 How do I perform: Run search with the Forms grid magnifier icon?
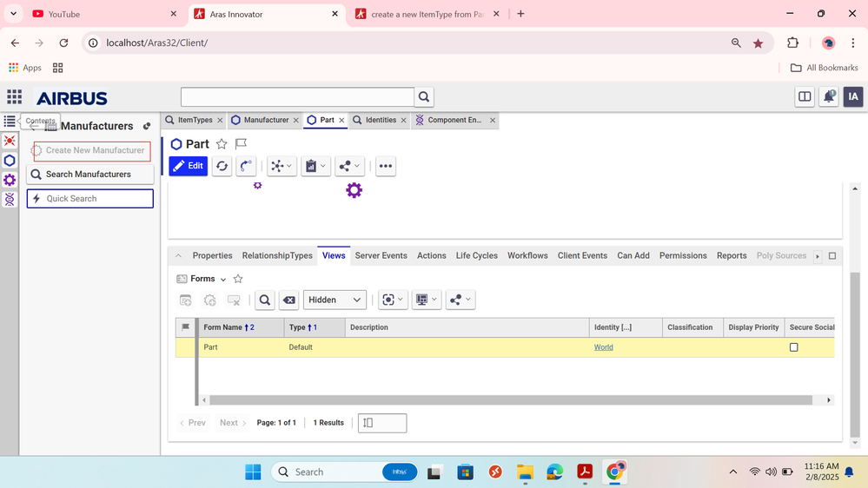click(x=265, y=300)
